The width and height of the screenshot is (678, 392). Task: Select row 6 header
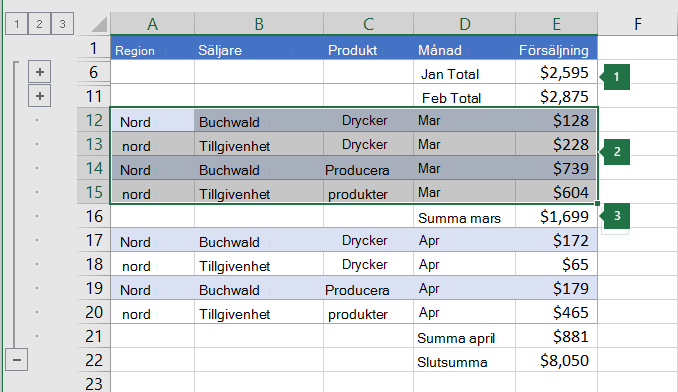[x=93, y=72]
